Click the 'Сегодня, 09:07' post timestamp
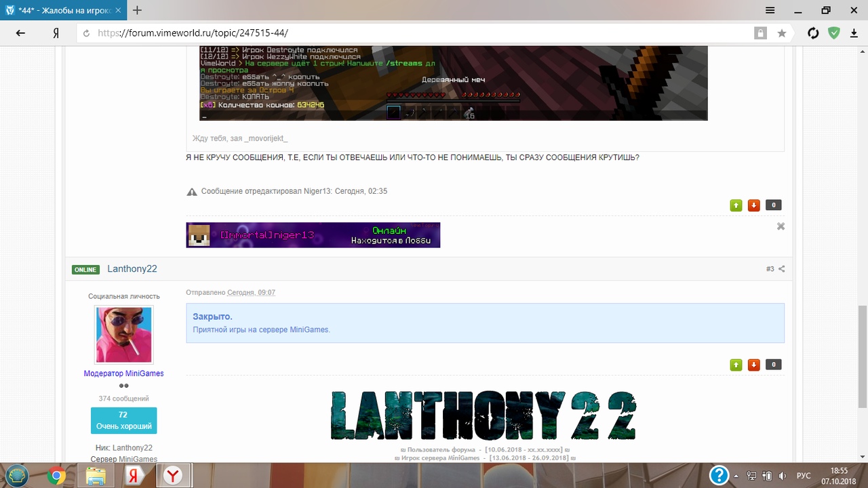 [x=251, y=292]
